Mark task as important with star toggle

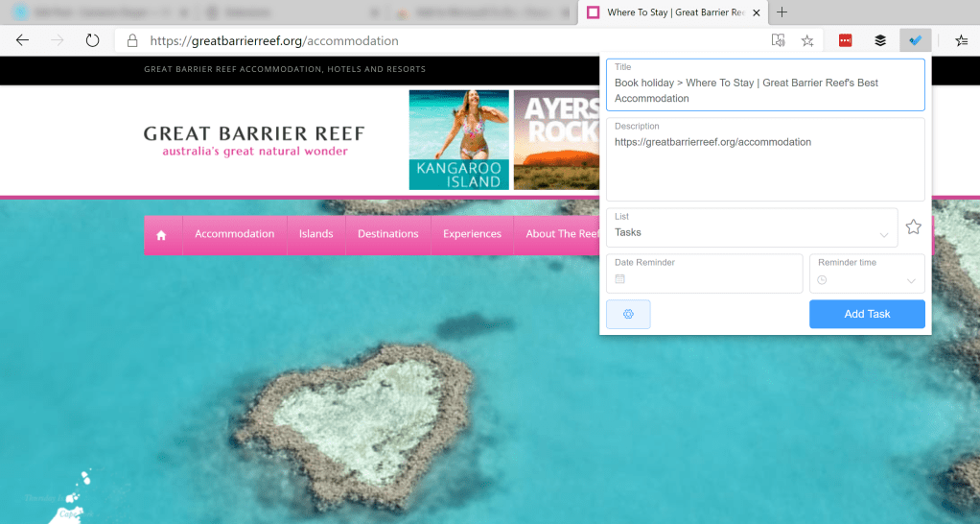click(913, 227)
